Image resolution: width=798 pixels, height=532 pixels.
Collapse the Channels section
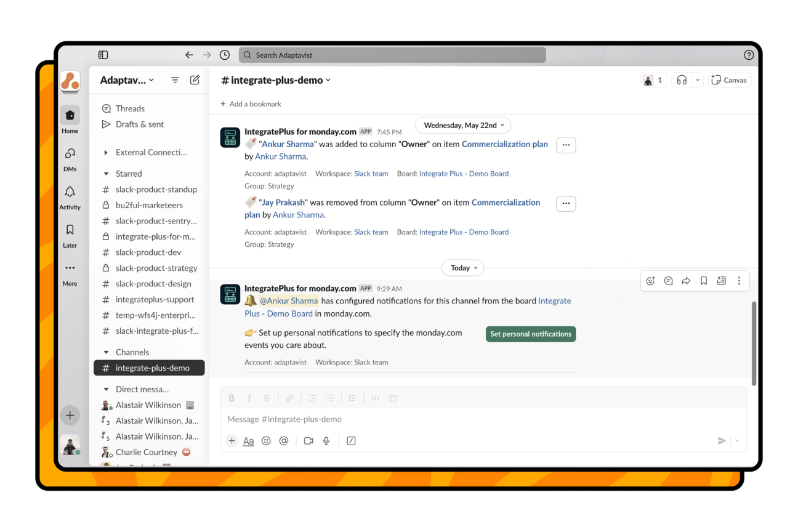tap(106, 352)
